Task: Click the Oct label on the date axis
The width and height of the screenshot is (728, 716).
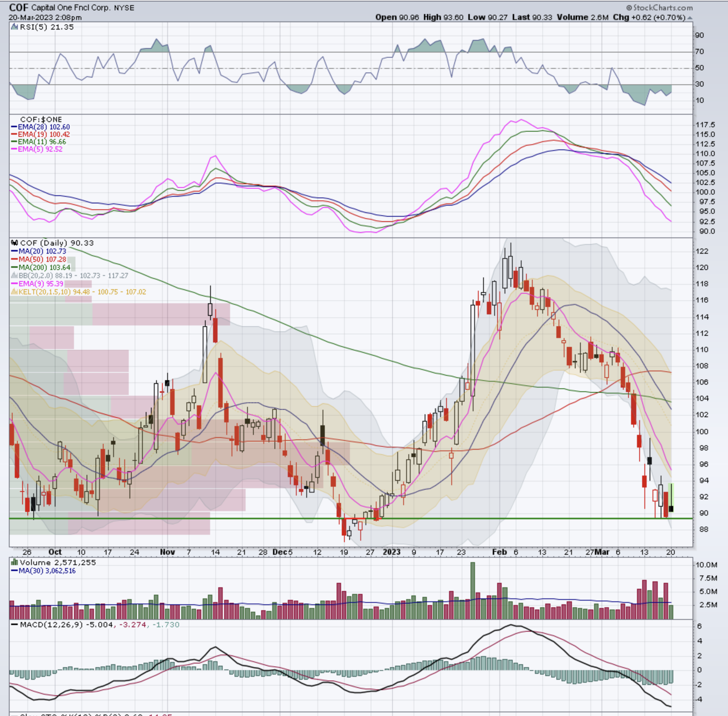Action: 55,552
